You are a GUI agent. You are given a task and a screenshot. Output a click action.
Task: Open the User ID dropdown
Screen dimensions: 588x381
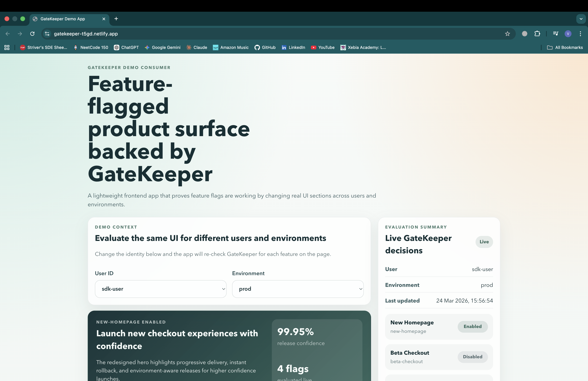click(160, 289)
